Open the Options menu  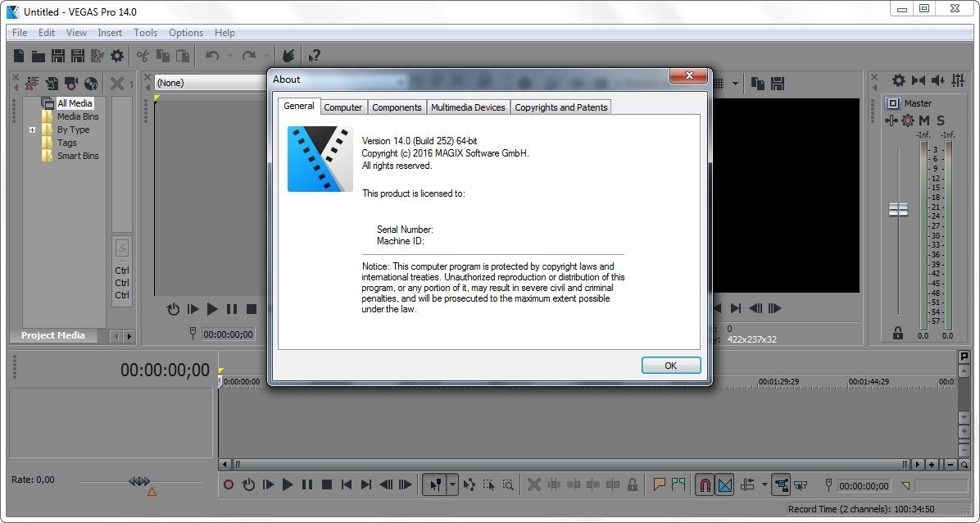click(186, 33)
